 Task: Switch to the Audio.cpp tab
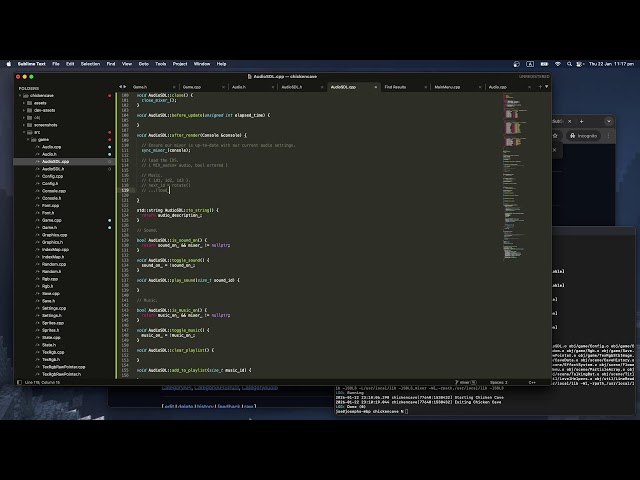[498, 87]
